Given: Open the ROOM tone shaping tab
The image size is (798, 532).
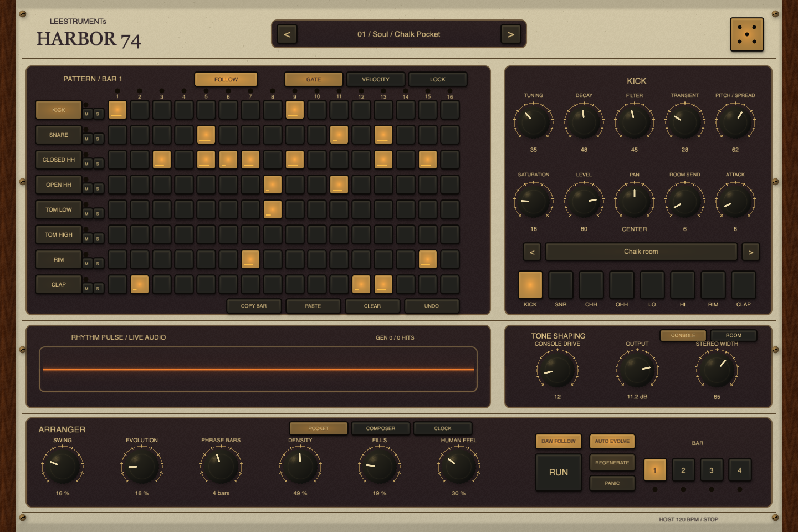Looking at the screenshot, I should (x=734, y=335).
